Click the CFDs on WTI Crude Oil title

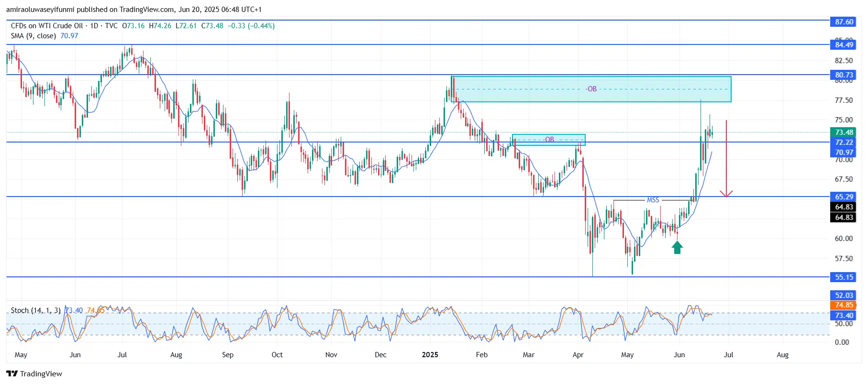[x=47, y=26]
